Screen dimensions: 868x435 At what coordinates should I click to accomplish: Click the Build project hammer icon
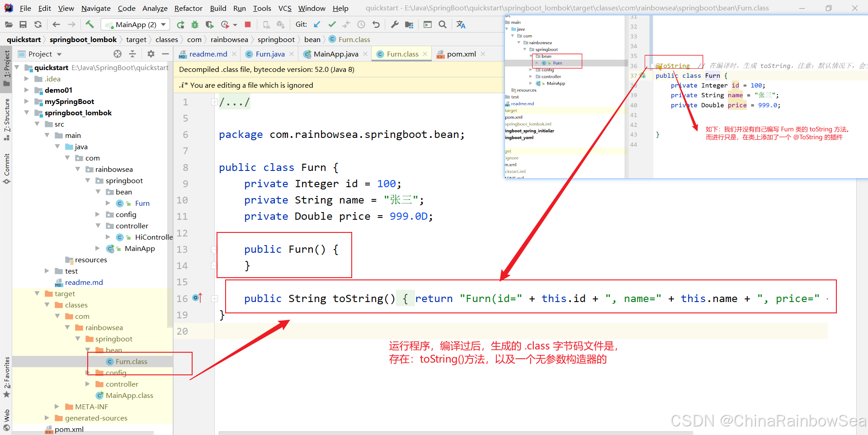tap(90, 24)
